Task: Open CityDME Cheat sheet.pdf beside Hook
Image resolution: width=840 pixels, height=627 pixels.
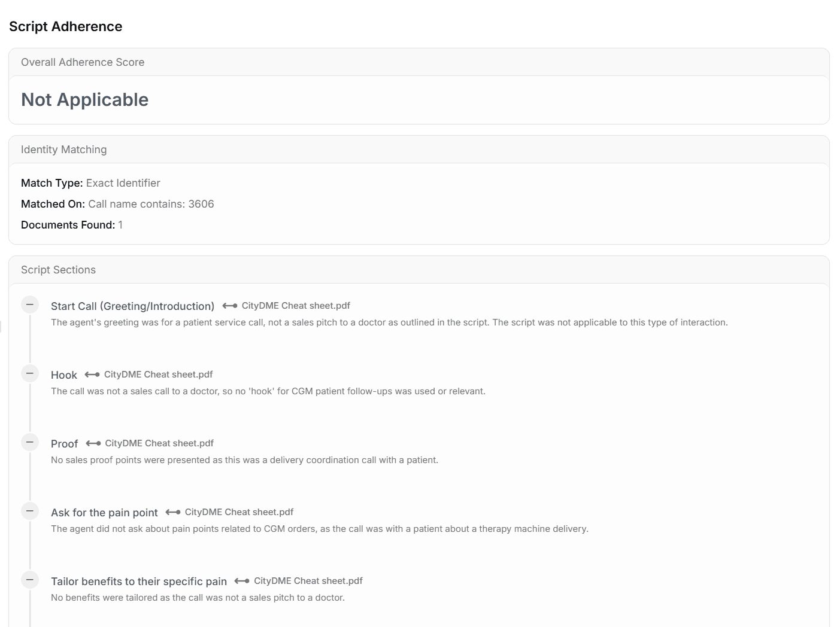Action: tap(158, 375)
